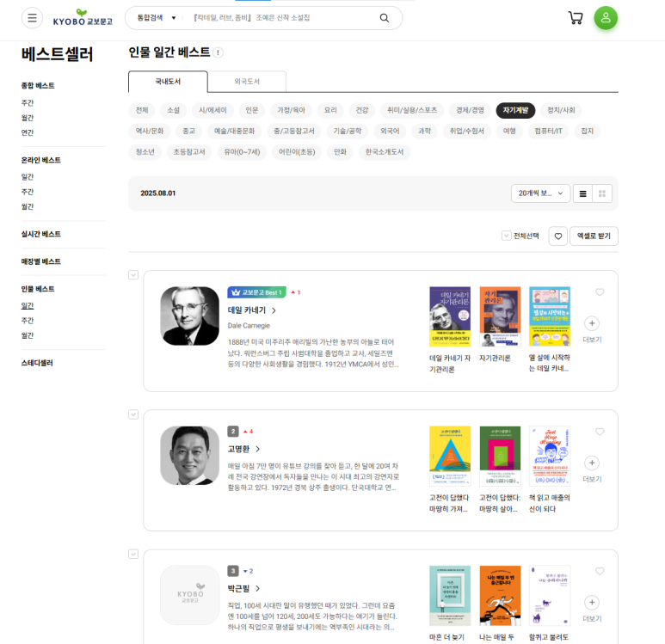665x644 pixels.
Task: Open the shopping cart
Action: 576,18
